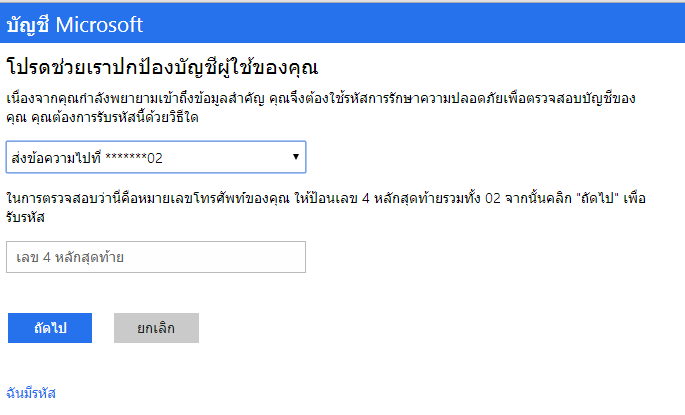Click the dropdown arrow of verification method
Screen dimensions: 685x415
pos(296,157)
